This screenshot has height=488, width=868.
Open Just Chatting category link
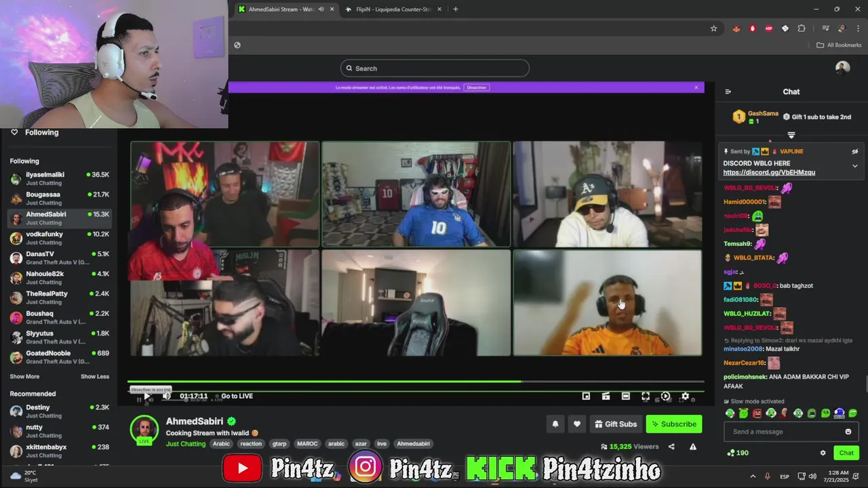(x=185, y=444)
